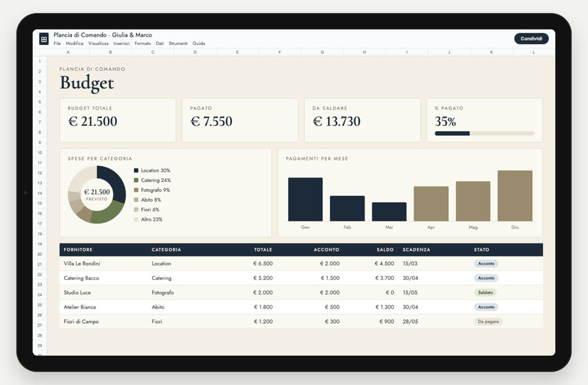The image size is (588, 385).
Task: Click the Pagato € 7.550 value
Action: (x=212, y=121)
